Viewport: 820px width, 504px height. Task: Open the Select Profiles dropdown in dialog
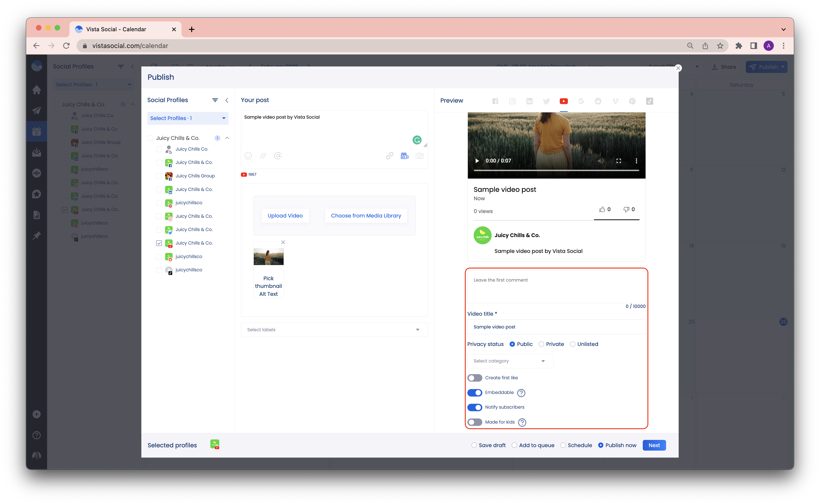coord(188,118)
